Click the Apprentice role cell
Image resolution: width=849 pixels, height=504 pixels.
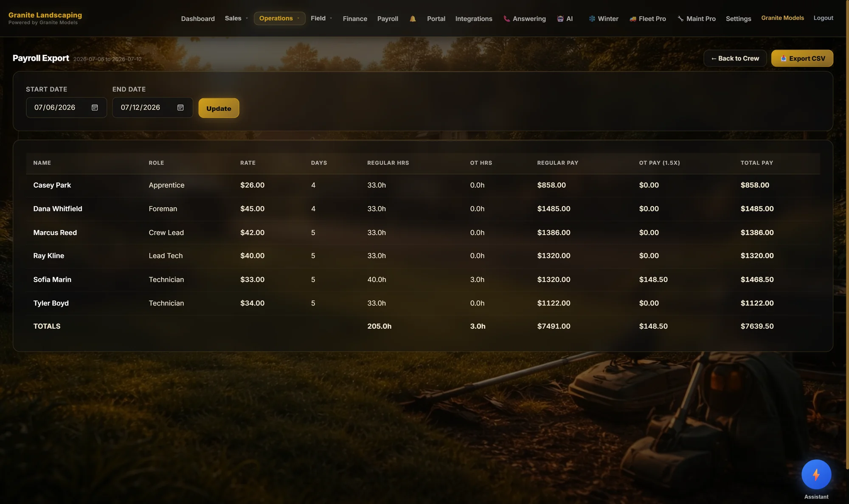click(166, 185)
